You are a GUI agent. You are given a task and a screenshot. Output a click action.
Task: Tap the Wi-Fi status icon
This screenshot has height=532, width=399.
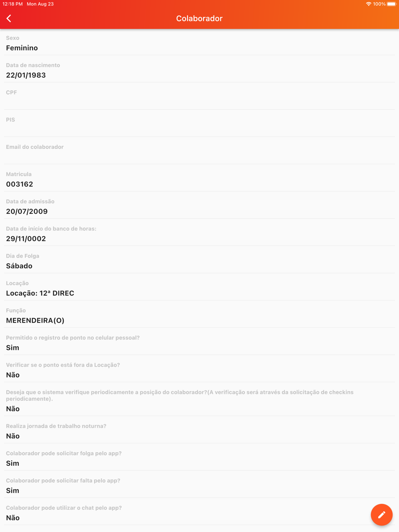(x=368, y=4)
